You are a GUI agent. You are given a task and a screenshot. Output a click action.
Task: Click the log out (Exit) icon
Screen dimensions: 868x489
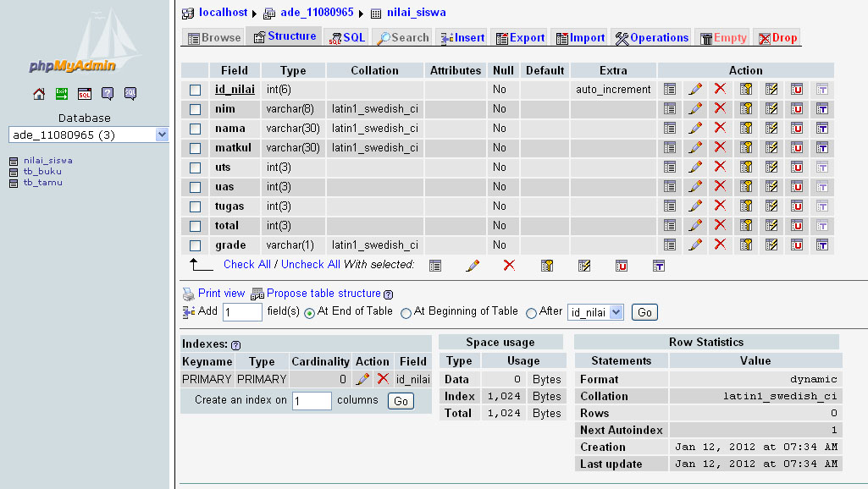click(x=62, y=93)
